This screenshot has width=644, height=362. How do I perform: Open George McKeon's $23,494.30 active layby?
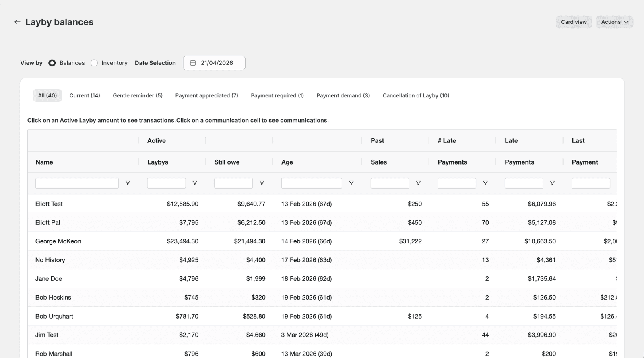183,241
